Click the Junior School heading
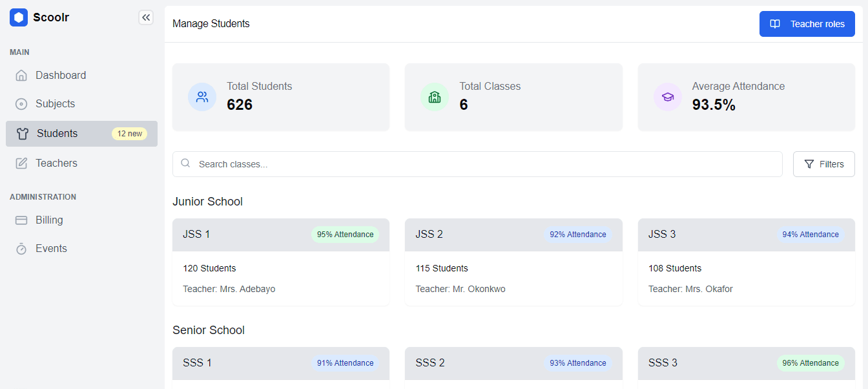The image size is (868, 389). point(207,202)
